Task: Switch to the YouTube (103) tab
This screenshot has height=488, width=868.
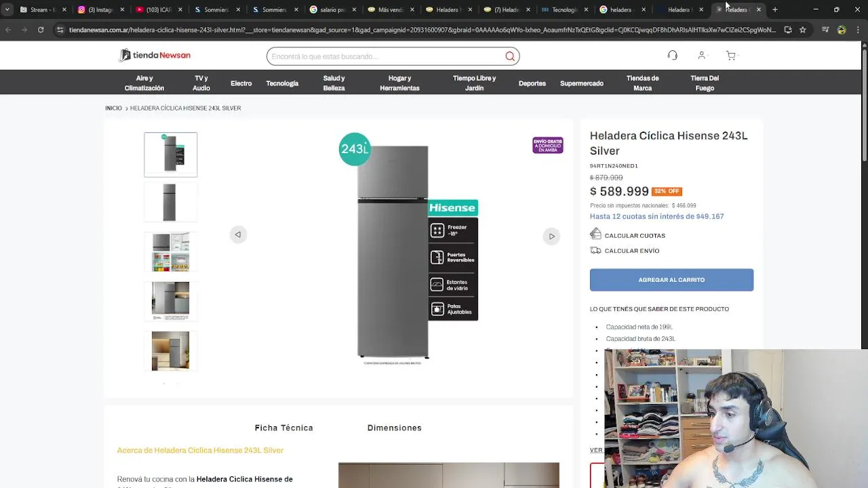Action: click(x=157, y=9)
